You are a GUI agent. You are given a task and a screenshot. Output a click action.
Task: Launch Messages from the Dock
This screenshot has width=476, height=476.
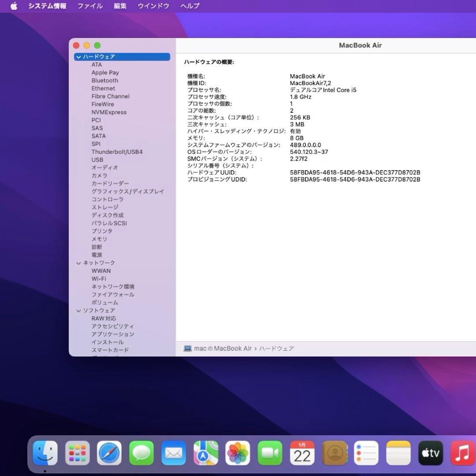pos(141,452)
